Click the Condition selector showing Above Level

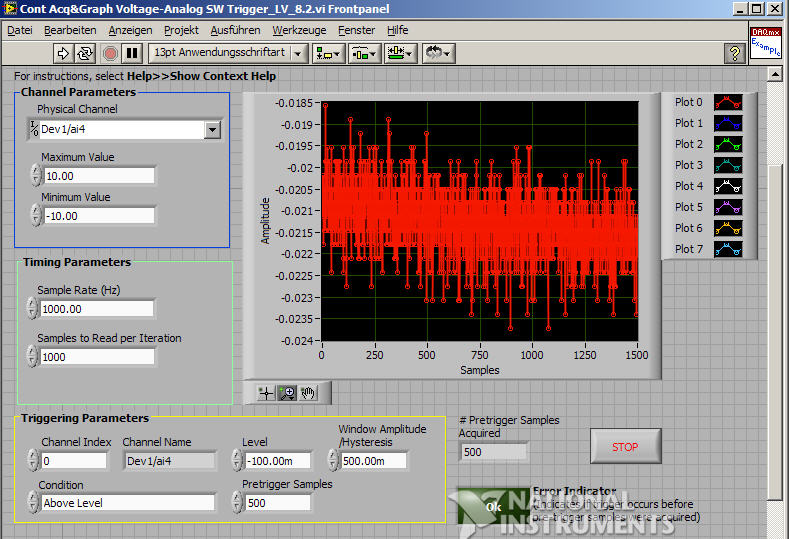point(127,503)
